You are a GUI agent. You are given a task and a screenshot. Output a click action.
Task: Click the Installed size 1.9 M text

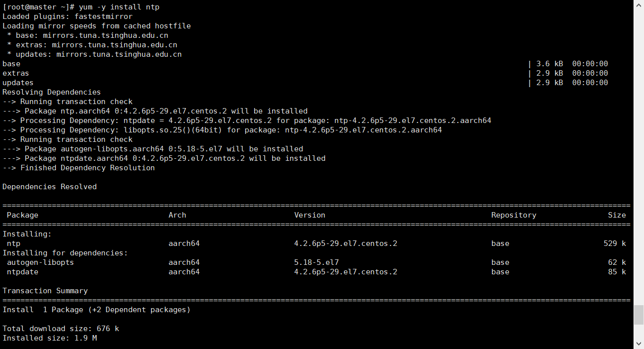(x=48, y=338)
